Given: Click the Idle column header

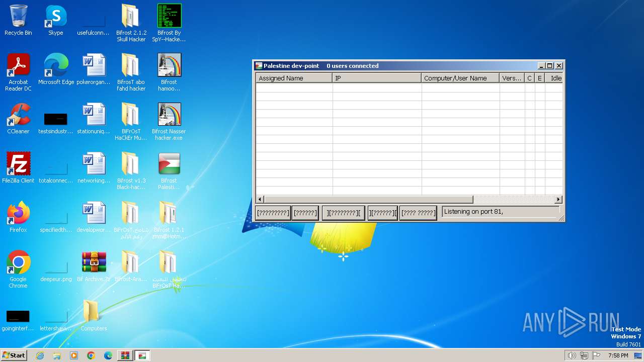Looking at the screenshot, I should pos(554,78).
